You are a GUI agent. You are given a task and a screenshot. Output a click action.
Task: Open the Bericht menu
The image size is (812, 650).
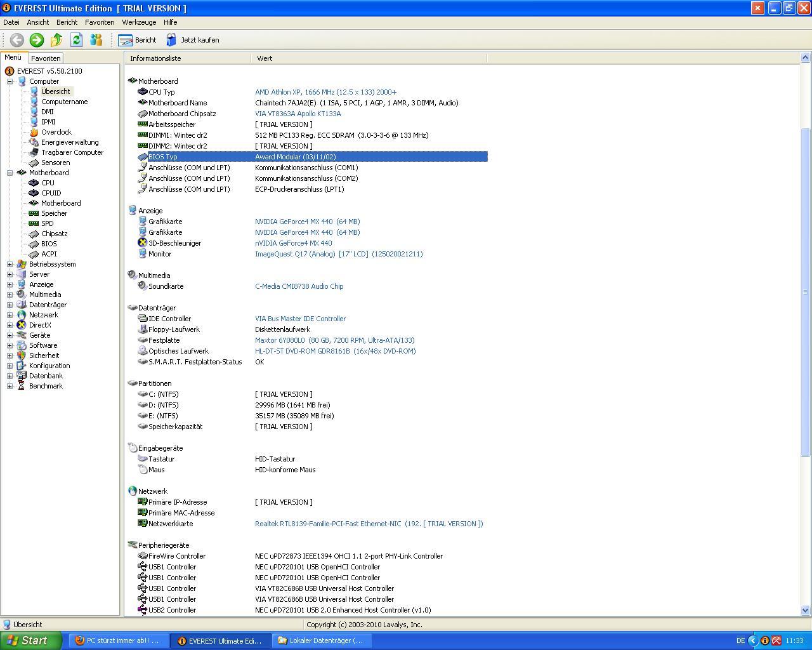[x=67, y=22]
